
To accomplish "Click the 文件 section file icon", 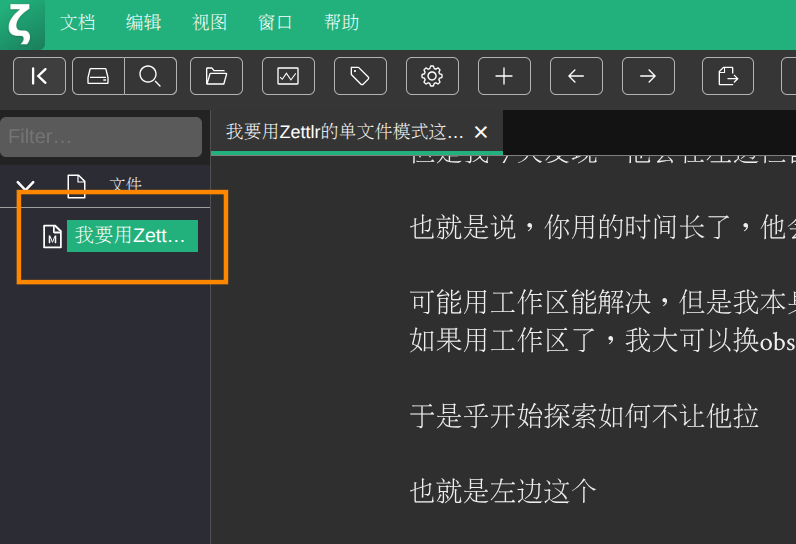I will click(76, 186).
